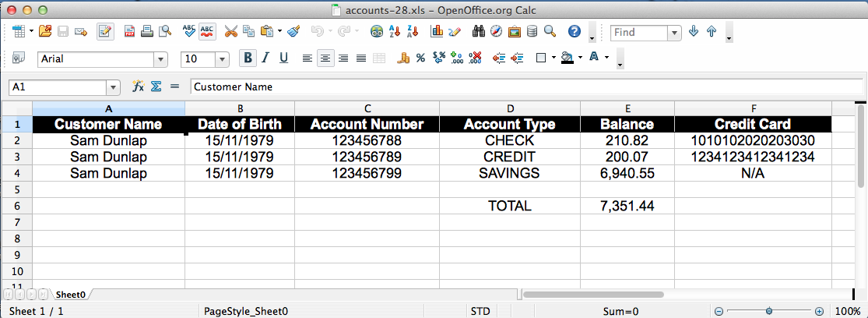Expand the Name Box cell reference dropdown
The height and width of the screenshot is (318, 868).
tap(114, 87)
